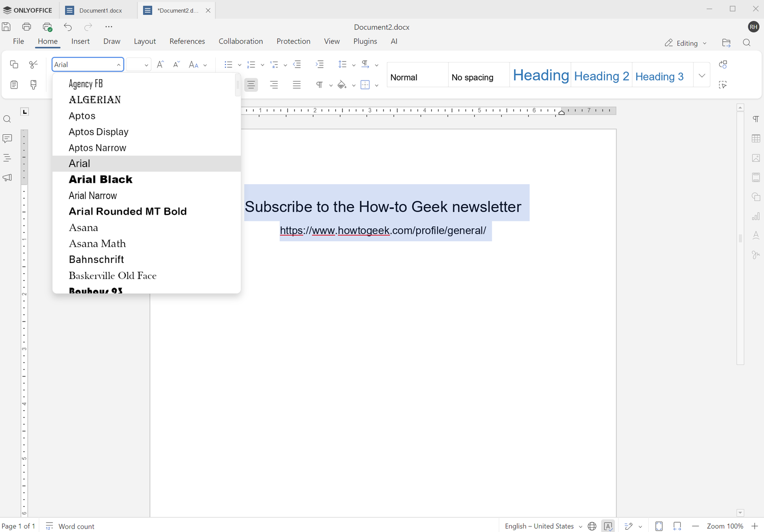
Task: Click the Undo arrow icon
Action: (68, 27)
